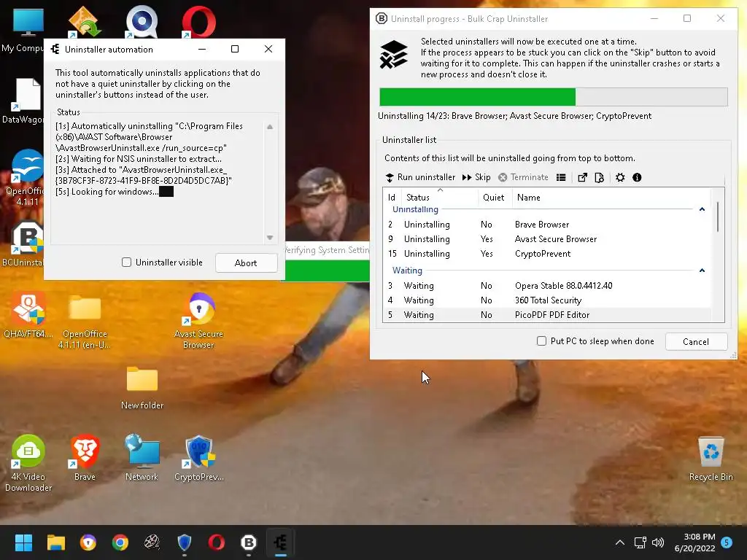Open Opera from the taskbar
The width and height of the screenshot is (747, 560).
(216, 542)
